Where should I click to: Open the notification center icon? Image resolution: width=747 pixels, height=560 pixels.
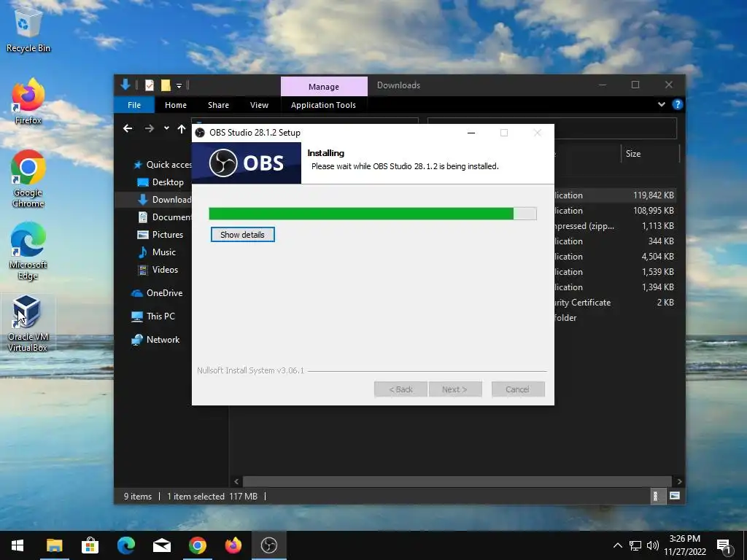coord(724,545)
